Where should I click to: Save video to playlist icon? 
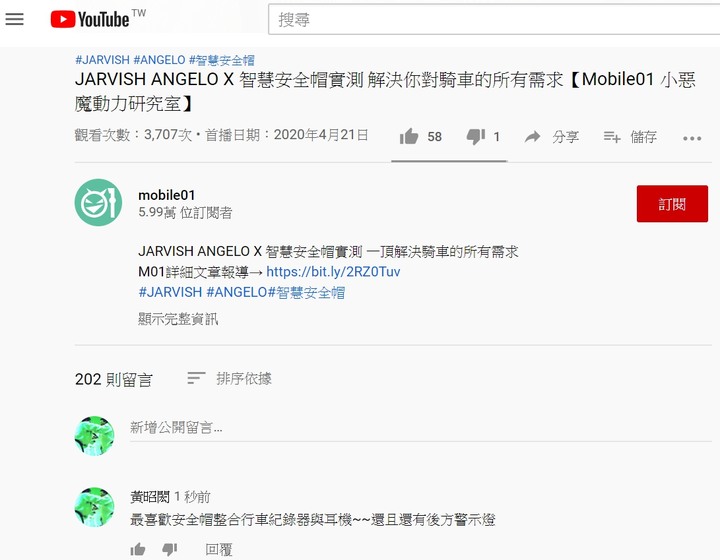coord(612,136)
